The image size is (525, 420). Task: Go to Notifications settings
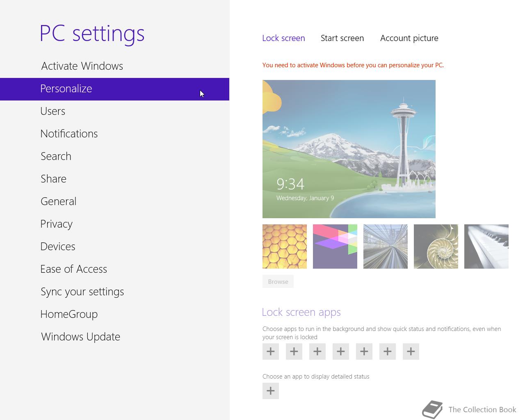[114, 134]
